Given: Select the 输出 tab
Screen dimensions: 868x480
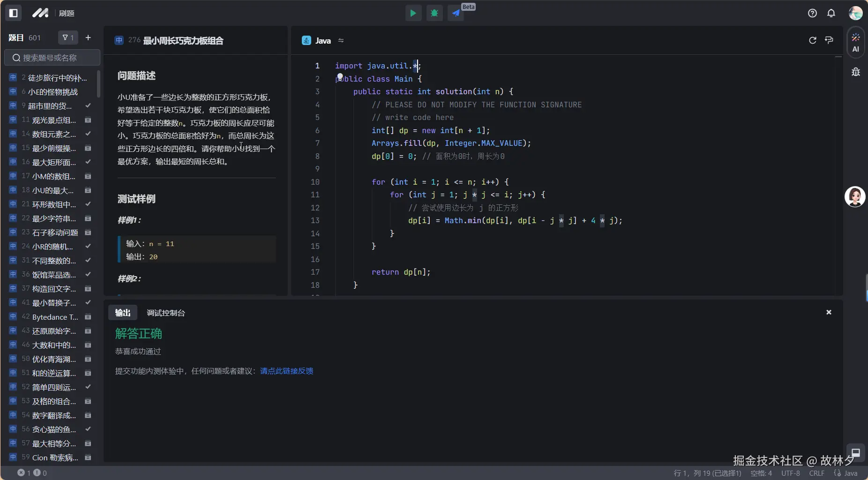Looking at the screenshot, I should point(123,313).
